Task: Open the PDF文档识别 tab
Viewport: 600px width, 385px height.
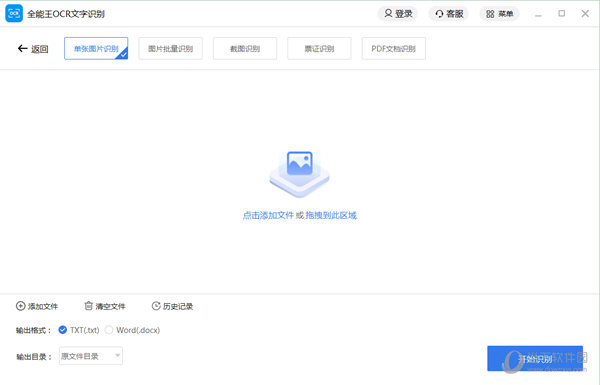Action: coord(393,49)
